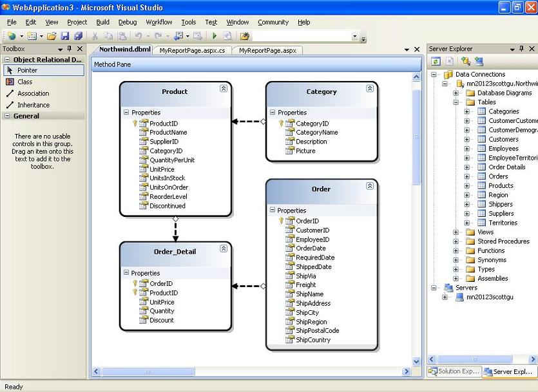Viewport: 538px width, 392px height.
Task: Click the Find in Files toolbar icon
Action: pos(245,36)
